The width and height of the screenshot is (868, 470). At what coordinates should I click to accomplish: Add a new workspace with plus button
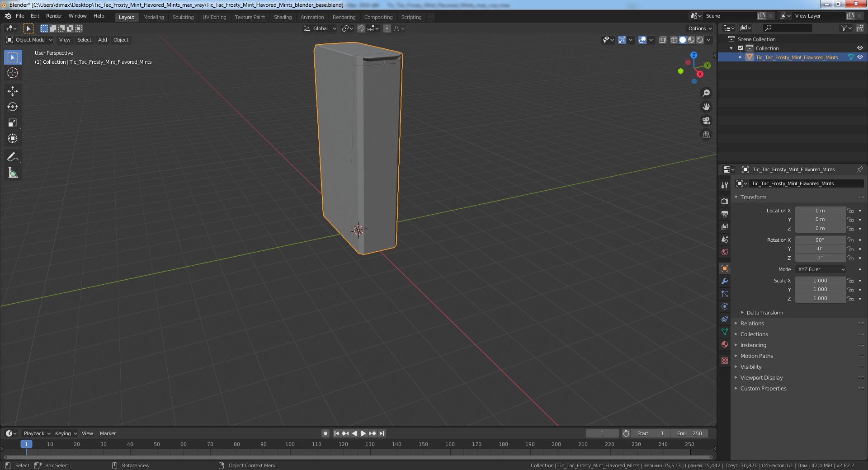(x=431, y=17)
